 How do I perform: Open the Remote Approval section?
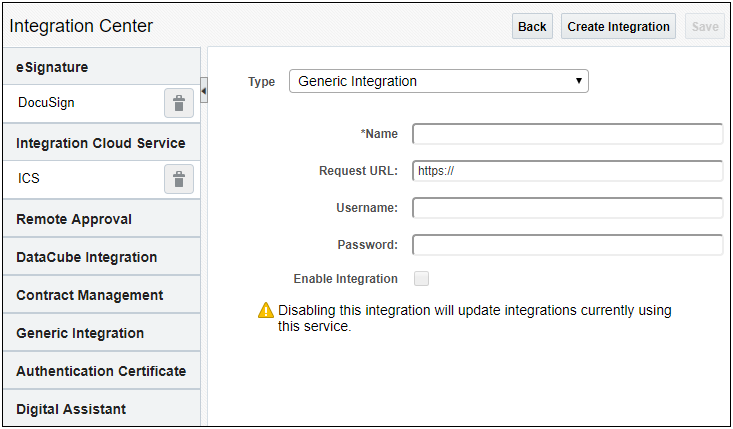tap(102, 219)
